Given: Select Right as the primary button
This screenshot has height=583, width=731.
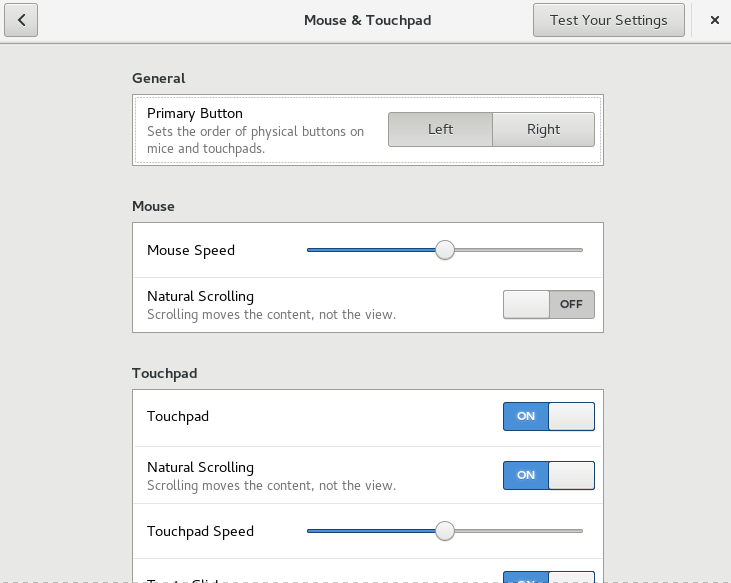Looking at the screenshot, I should tap(543, 129).
